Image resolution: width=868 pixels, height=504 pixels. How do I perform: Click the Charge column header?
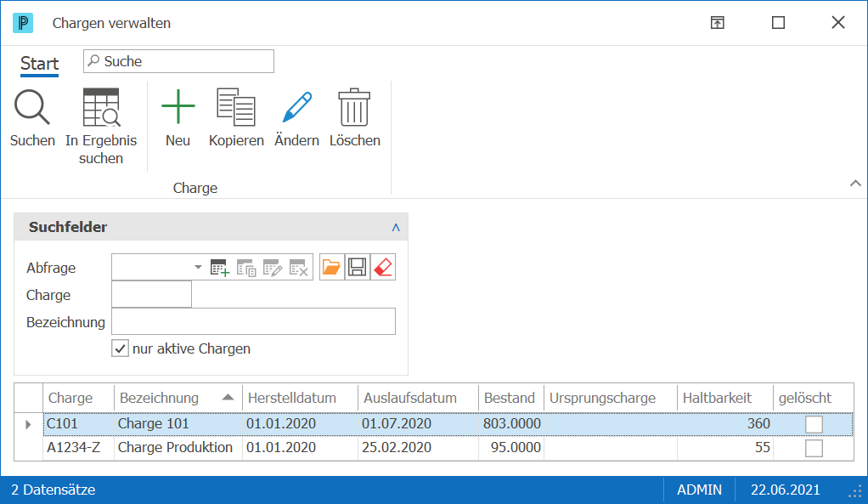[x=78, y=398]
